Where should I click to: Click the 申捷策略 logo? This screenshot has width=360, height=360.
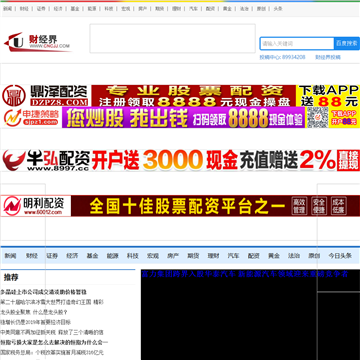(31, 117)
